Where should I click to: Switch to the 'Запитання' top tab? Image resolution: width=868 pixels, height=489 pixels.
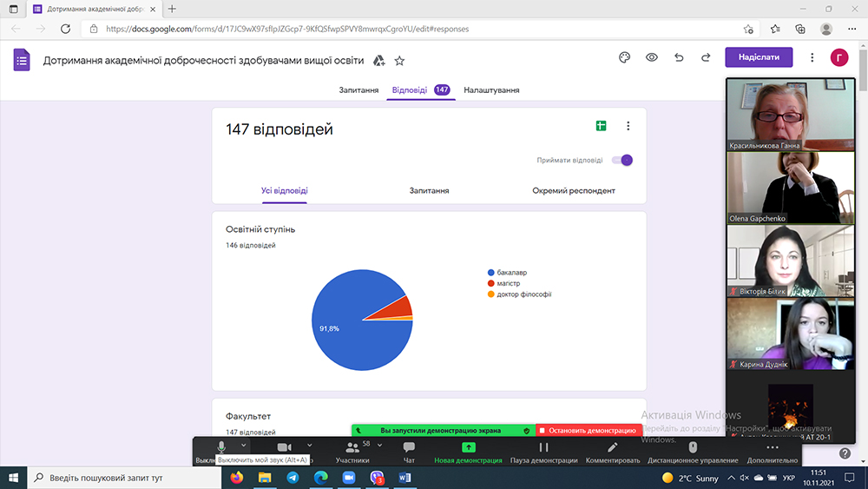coord(358,89)
